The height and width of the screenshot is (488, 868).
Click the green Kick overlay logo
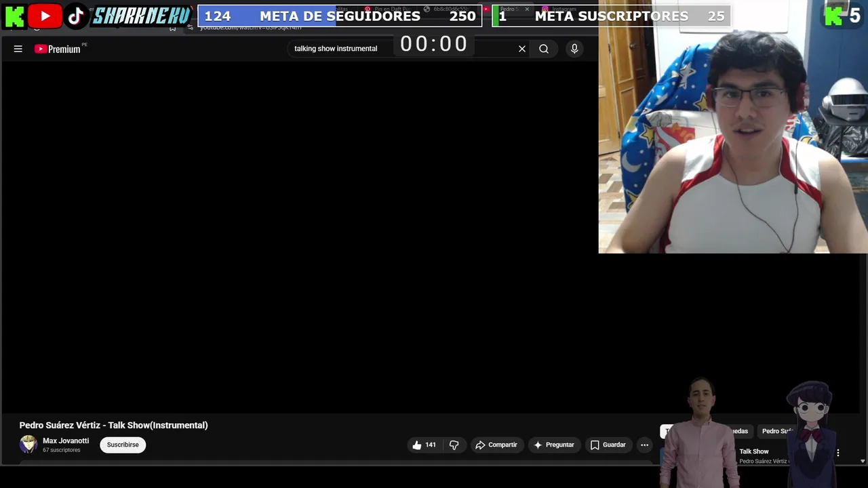pyautogui.click(x=14, y=16)
